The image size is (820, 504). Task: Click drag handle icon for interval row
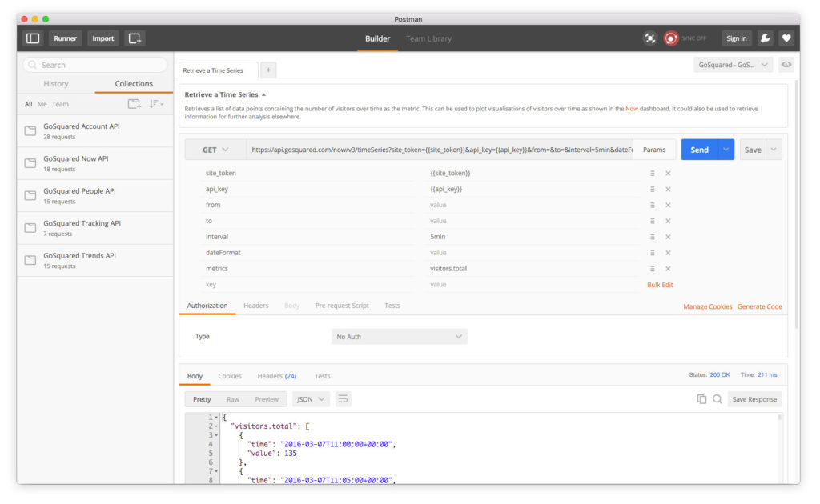[652, 237]
